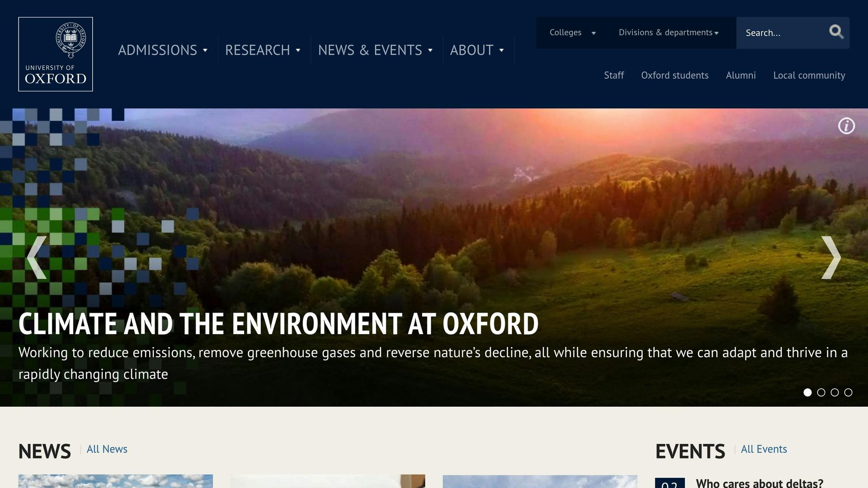
Task: Open the image information icon on the banner
Action: 847,125
